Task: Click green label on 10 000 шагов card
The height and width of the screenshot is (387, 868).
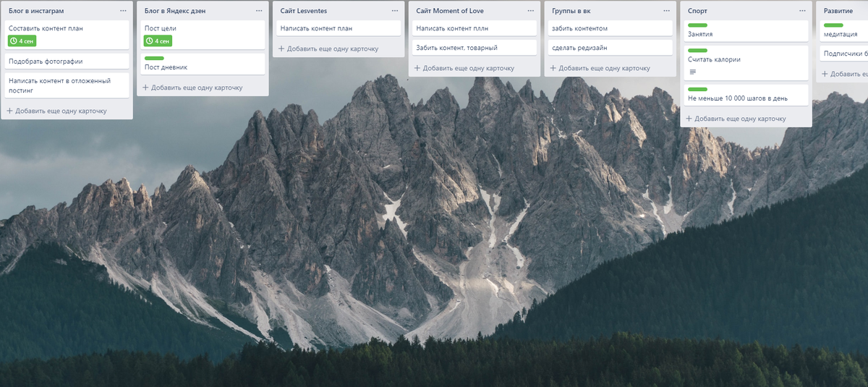Action: 697,89
